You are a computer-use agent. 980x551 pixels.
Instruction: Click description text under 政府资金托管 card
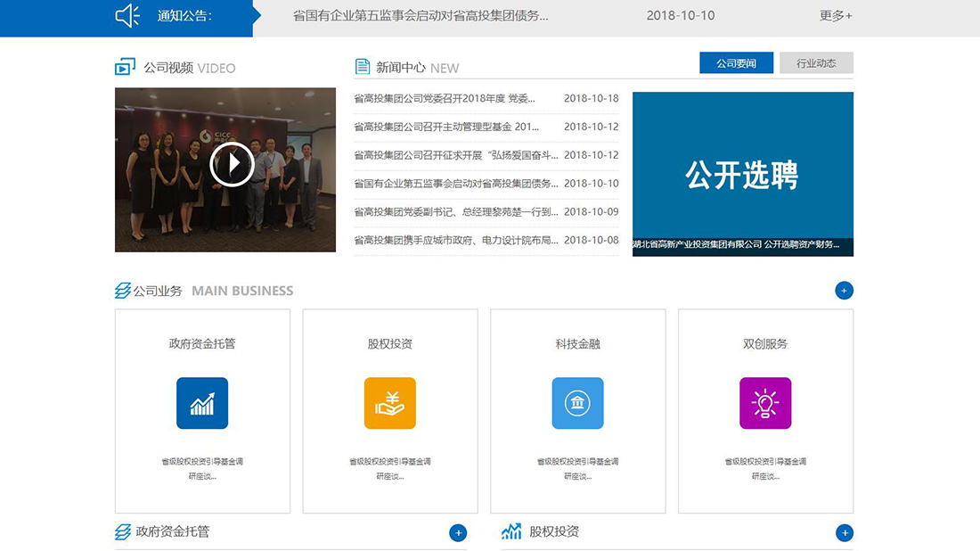(202, 468)
